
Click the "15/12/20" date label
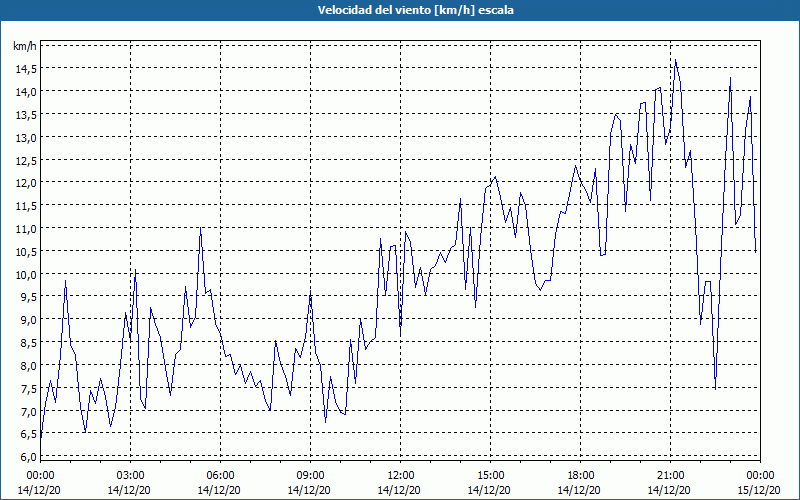(x=760, y=490)
